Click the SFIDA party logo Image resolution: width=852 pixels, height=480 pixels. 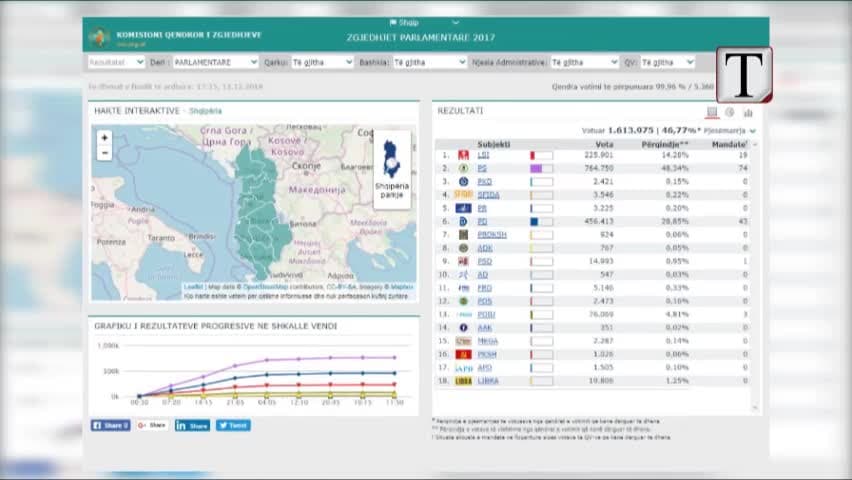coord(463,195)
